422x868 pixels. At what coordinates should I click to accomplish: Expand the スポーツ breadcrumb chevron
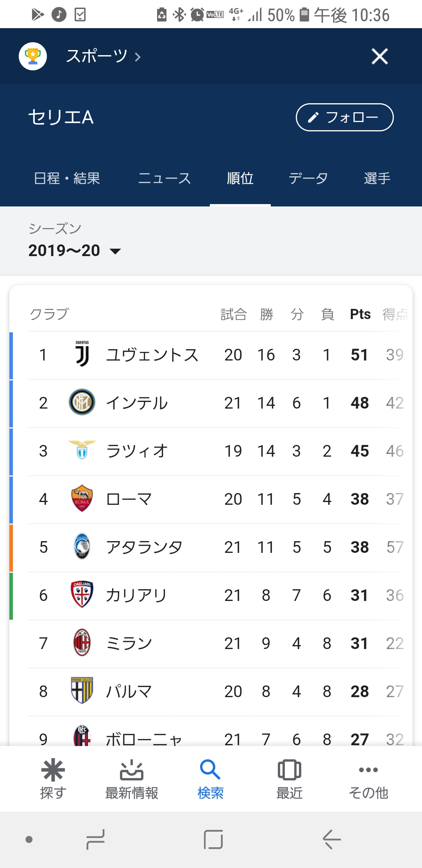coord(138,57)
